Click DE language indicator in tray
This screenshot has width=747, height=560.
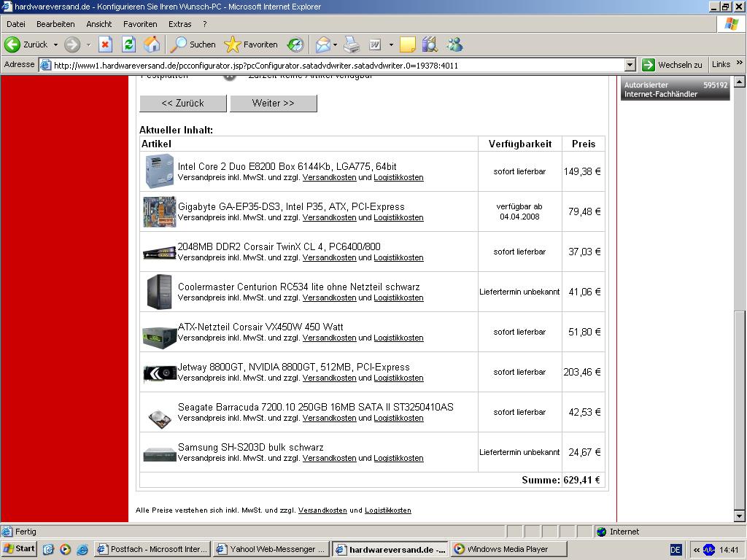coord(675,550)
